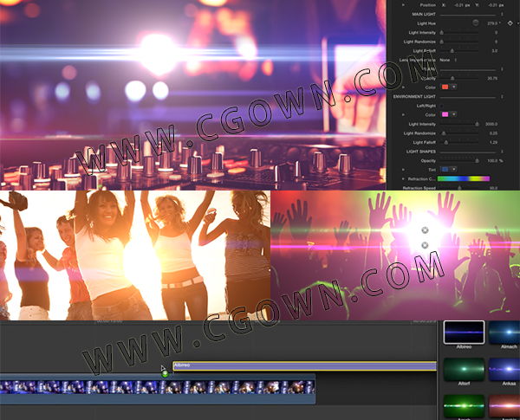
Task: Click the Light Hue keyframe diamond
Action: (510, 23)
